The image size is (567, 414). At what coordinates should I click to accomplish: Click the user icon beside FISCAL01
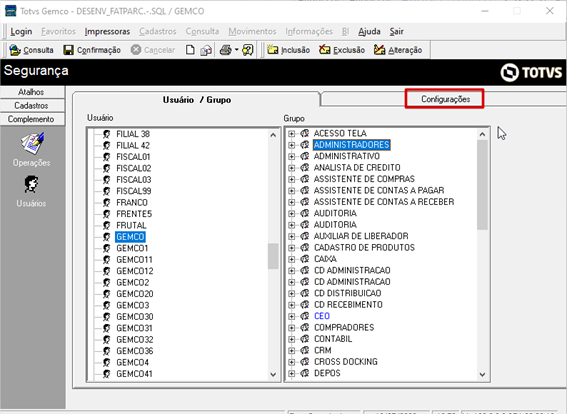[x=107, y=157]
